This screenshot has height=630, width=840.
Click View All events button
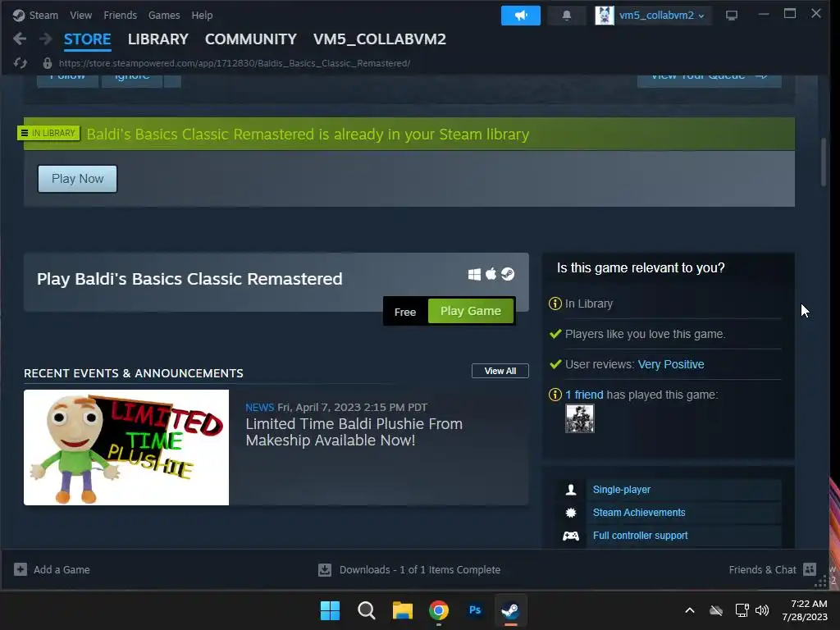point(500,371)
